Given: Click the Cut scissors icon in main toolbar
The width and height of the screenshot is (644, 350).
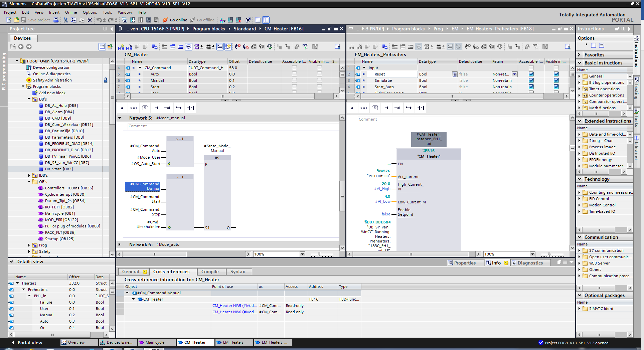Looking at the screenshot, I should click(65, 20).
